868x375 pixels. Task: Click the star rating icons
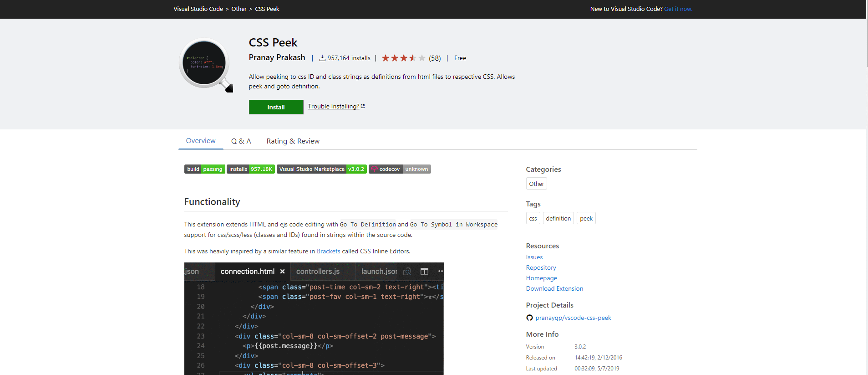tap(403, 58)
